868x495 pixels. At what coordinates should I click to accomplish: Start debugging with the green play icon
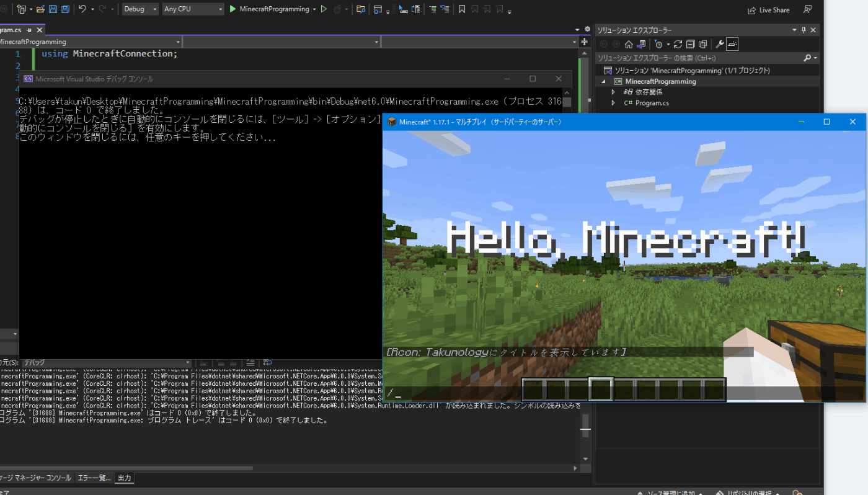(x=232, y=9)
